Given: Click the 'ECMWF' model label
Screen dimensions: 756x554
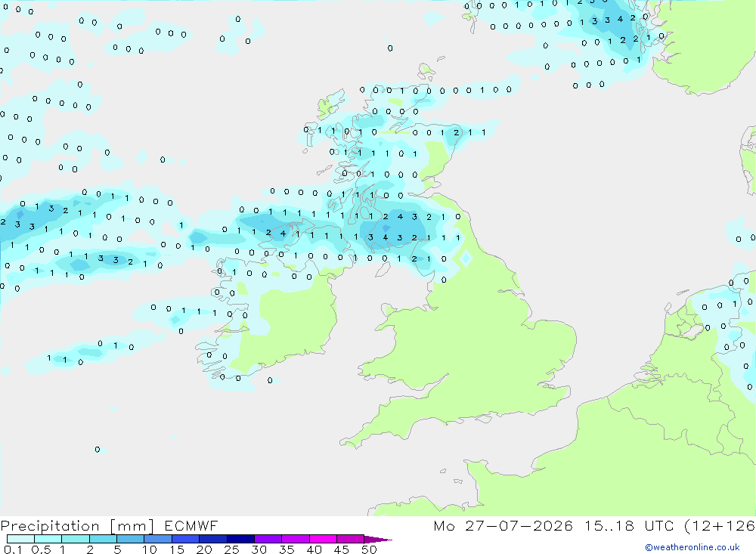Looking at the screenshot, I should pyautogui.click(x=191, y=525).
